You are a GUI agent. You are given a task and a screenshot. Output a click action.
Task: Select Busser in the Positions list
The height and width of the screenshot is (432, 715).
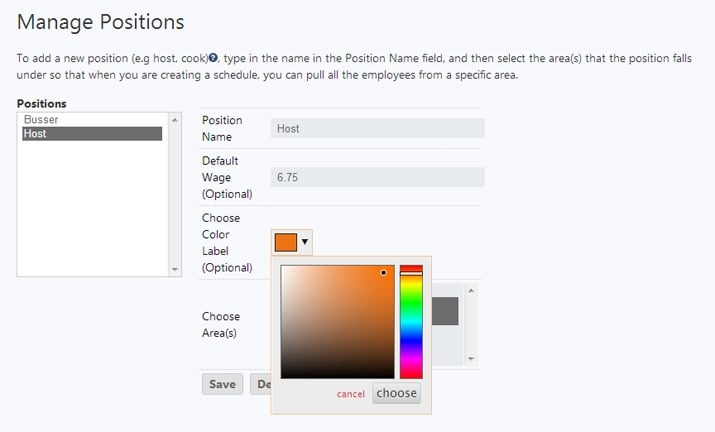pyautogui.click(x=90, y=119)
